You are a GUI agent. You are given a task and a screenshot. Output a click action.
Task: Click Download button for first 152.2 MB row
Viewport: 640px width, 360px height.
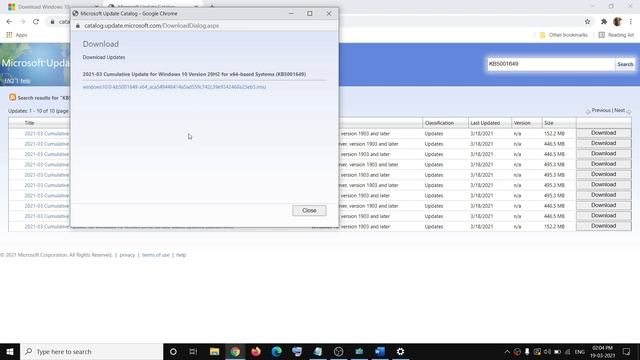(603, 133)
